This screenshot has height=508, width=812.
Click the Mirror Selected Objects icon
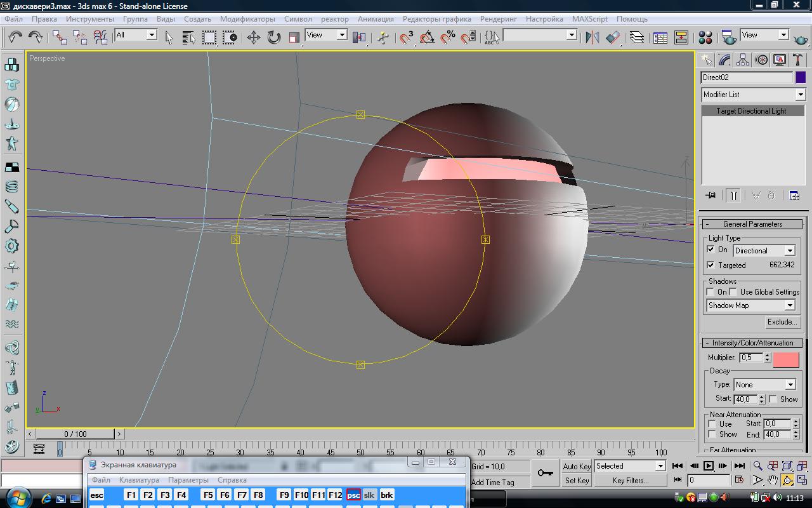pyautogui.click(x=593, y=37)
